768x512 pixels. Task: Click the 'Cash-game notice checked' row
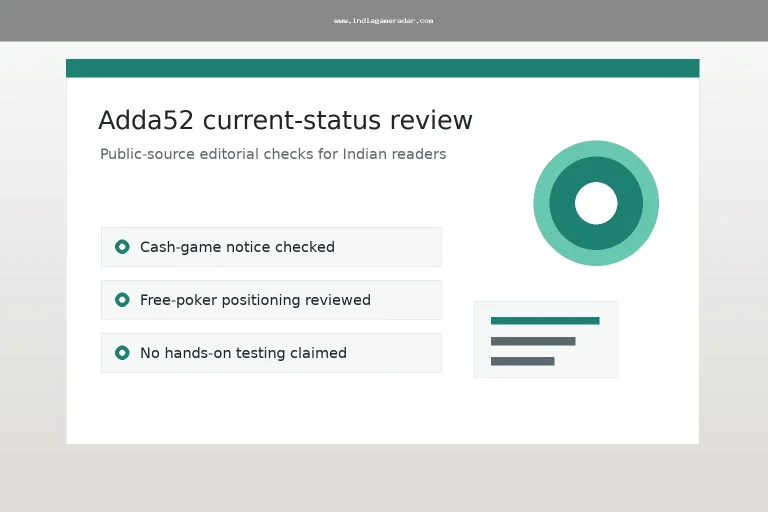(x=271, y=247)
